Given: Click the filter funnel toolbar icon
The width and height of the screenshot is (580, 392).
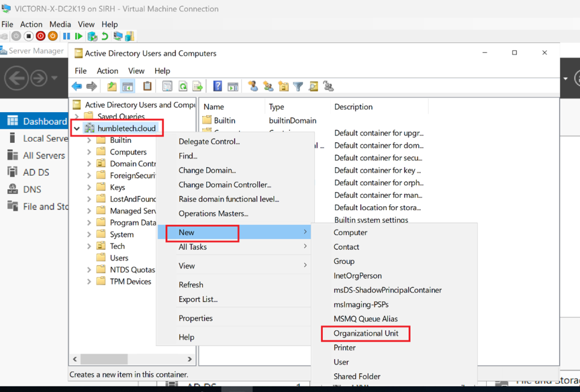Looking at the screenshot, I should click(298, 87).
